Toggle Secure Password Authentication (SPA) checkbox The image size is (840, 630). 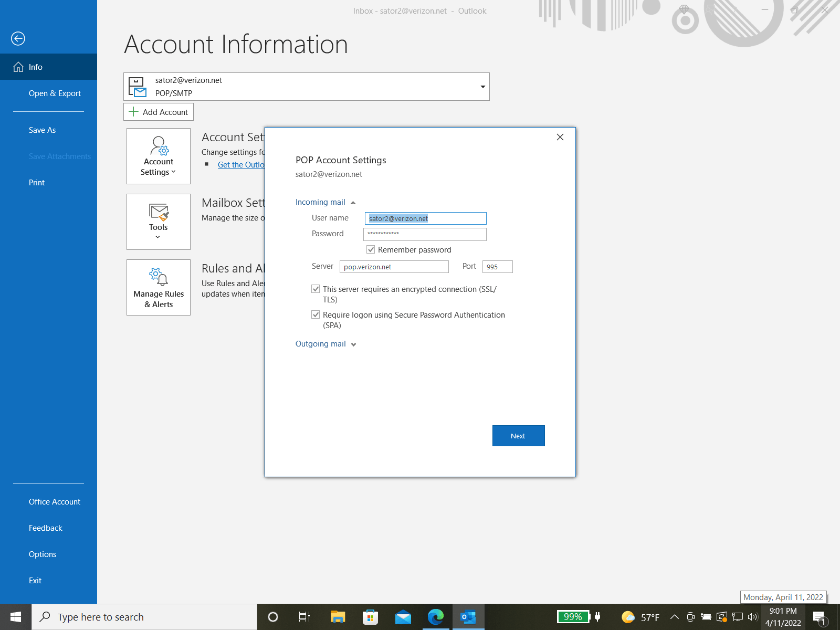[316, 314]
